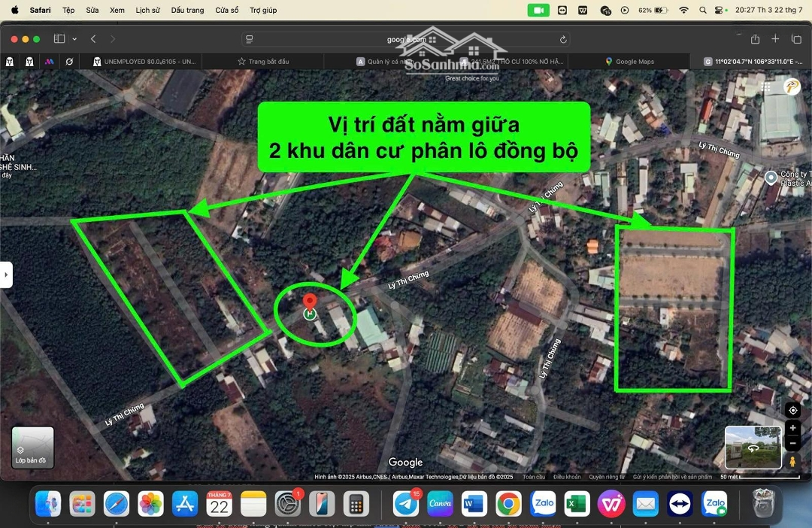Open the Lịch sử menu
The height and width of the screenshot is (528, 812).
[147, 10]
